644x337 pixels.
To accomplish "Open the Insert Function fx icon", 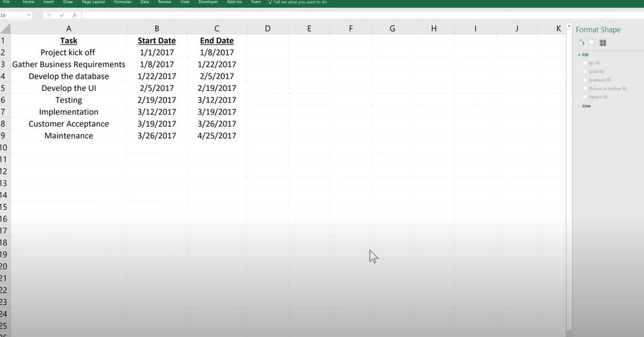I will (75, 15).
